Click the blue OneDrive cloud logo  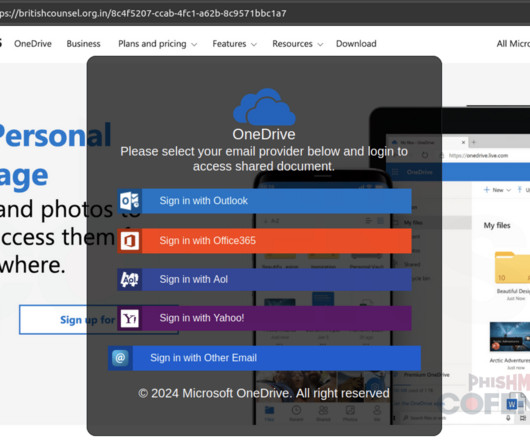(264, 107)
